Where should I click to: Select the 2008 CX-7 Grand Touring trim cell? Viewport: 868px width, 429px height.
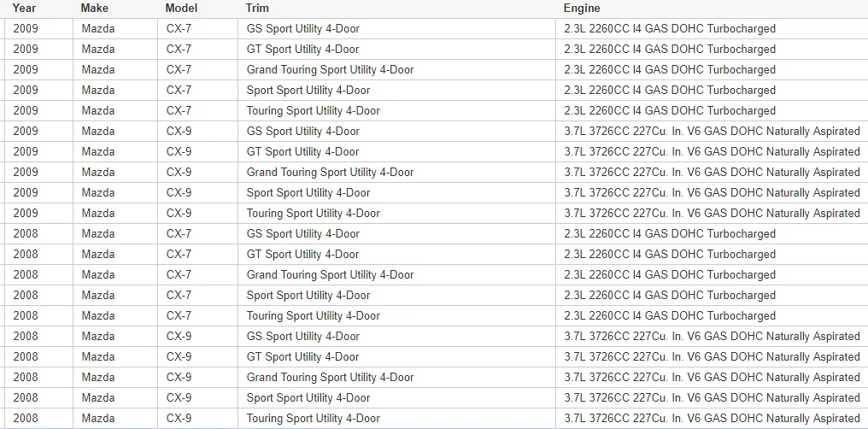[397, 274]
